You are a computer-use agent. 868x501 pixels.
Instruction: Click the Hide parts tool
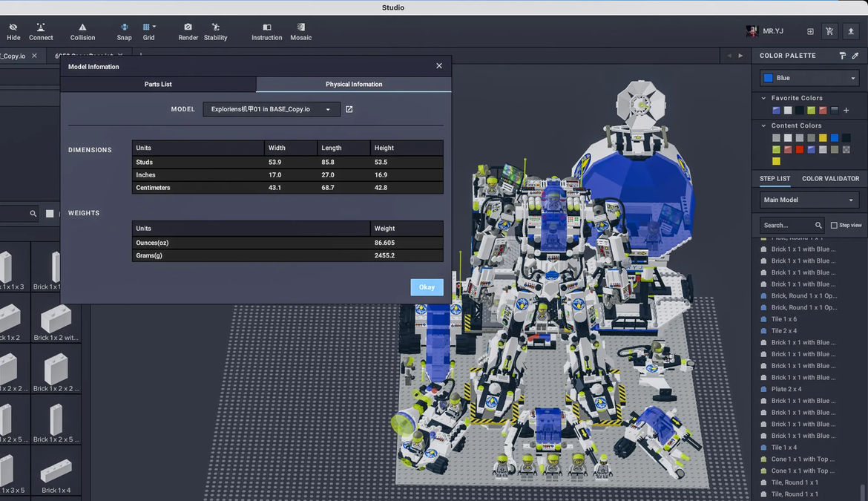point(13,31)
